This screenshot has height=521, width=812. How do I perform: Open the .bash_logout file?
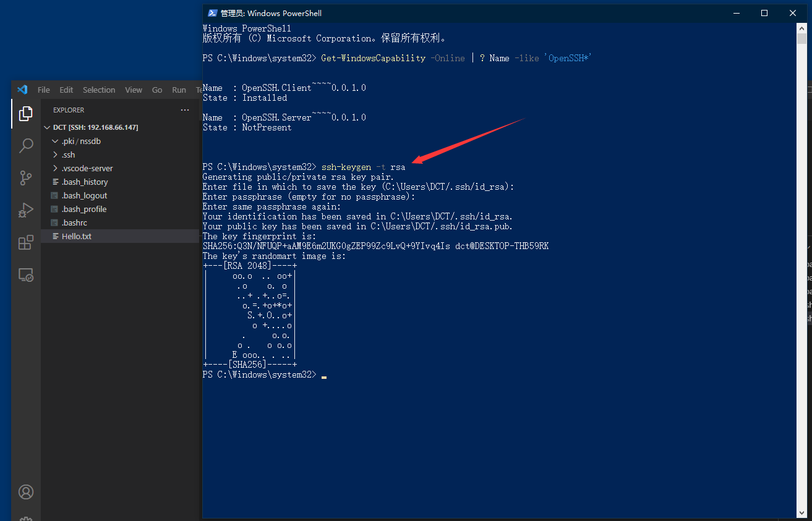click(x=120, y=195)
